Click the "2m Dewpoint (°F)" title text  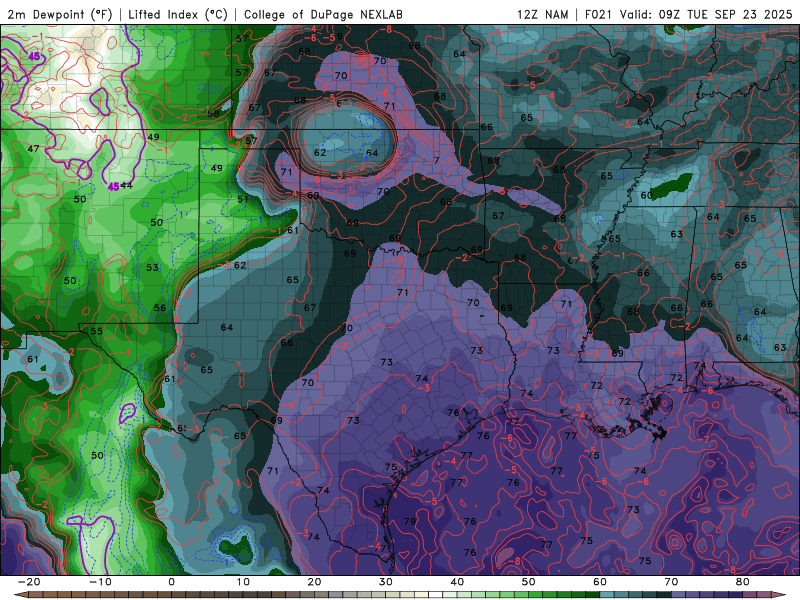(60, 14)
